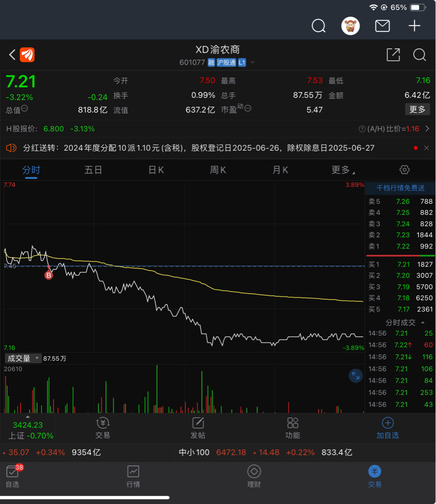Tap the 14:56 trade with volume 60

click(x=401, y=345)
